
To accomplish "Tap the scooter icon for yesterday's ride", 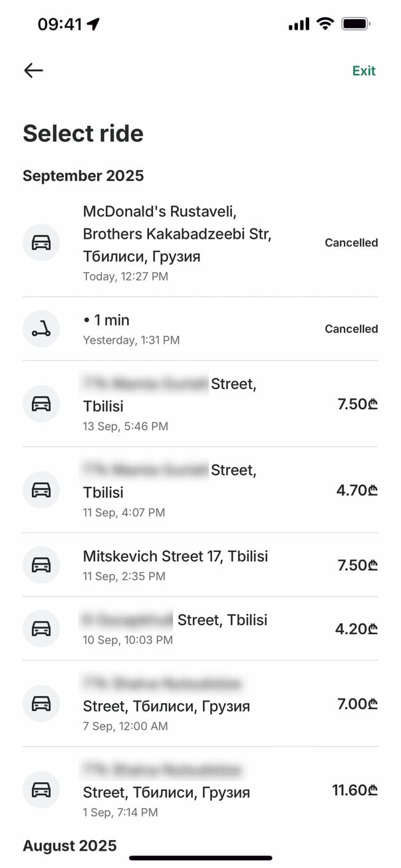I will (x=41, y=329).
